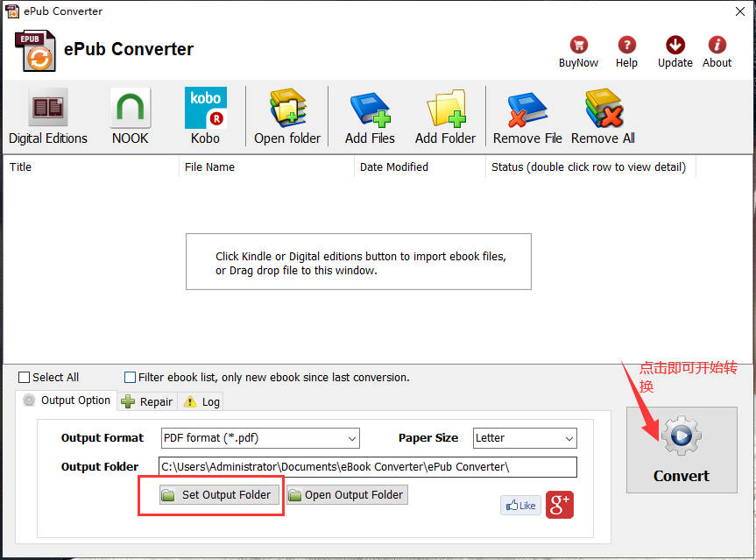
Task: Remove File from the list
Action: [527, 116]
